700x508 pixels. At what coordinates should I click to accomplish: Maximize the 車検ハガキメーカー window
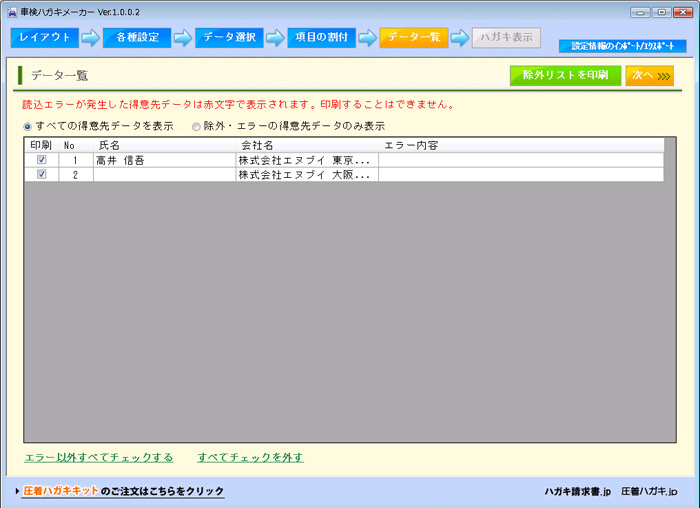[662, 12]
